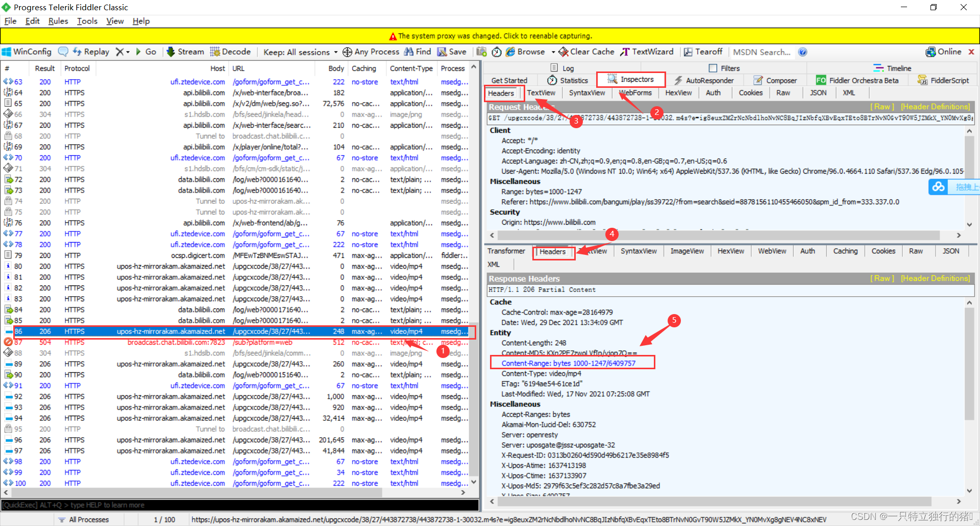Screen dimensions: 980x526
Task: Open the FiddlerScript tab
Action: 943,80
